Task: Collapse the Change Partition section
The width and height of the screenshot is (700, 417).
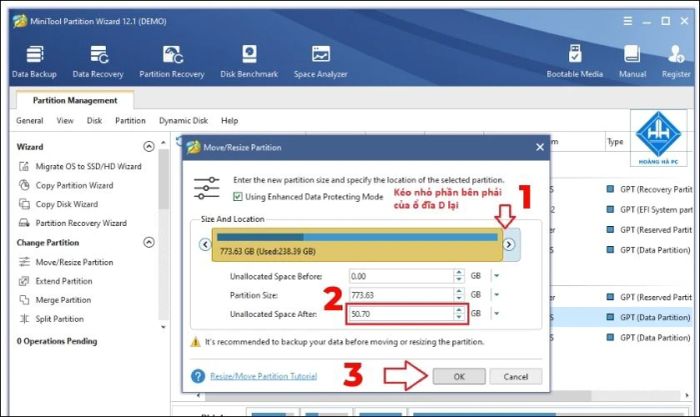Action: click(149, 242)
